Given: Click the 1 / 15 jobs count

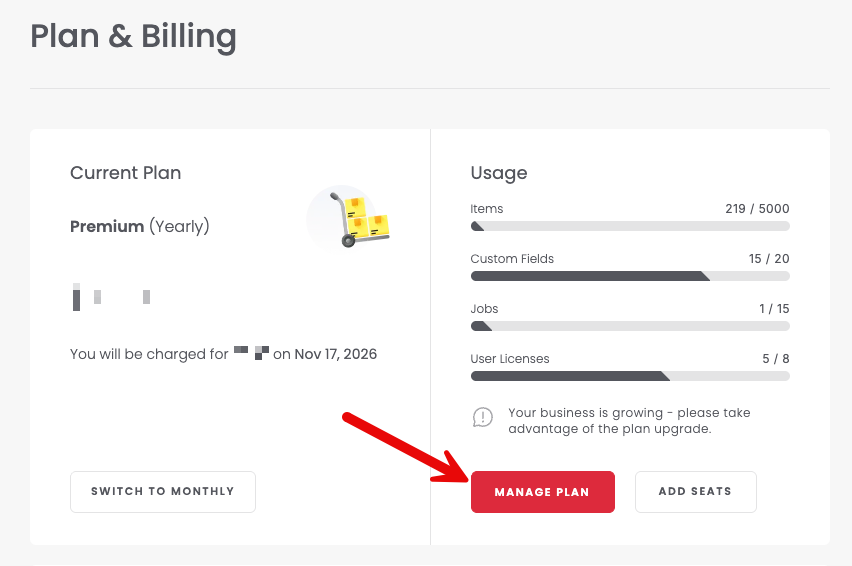Looking at the screenshot, I should (x=774, y=309).
